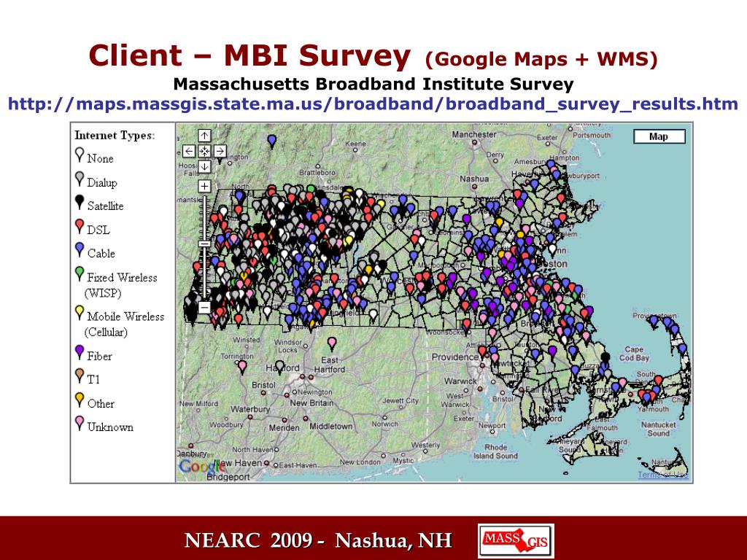747x560 pixels.
Task: Click the 'Cape Cod Bay' map label
Action: click(634, 354)
